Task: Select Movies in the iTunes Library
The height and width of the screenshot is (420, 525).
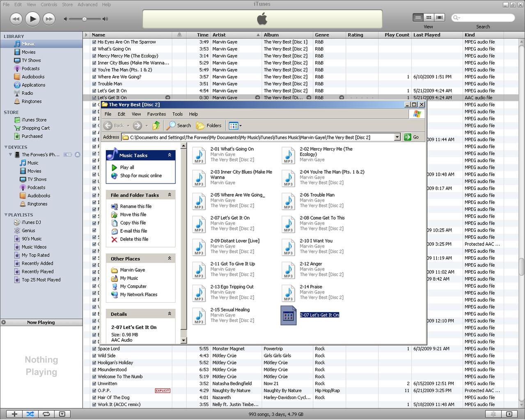Action: pos(29,52)
